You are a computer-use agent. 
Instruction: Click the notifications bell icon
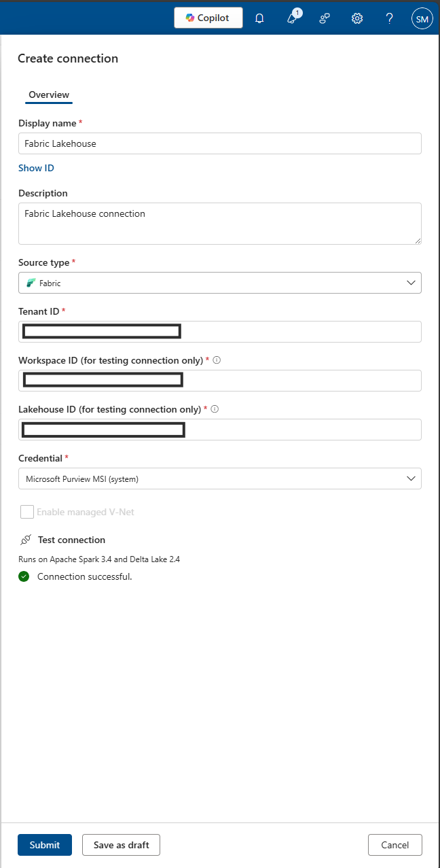coord(259,18)
